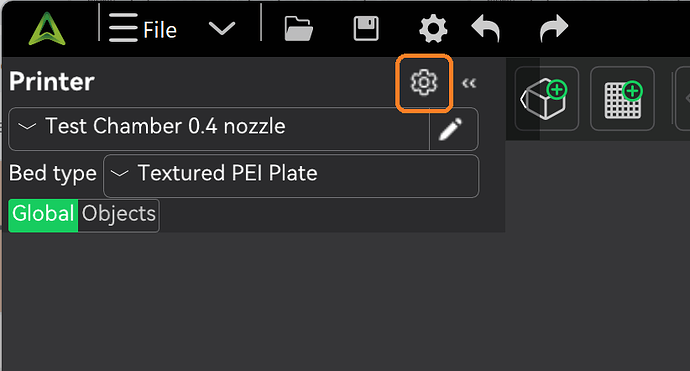This screenshot has width=690, height=371.
Task: Edit printer preset with the pencil icon
Action: point(451,129)
